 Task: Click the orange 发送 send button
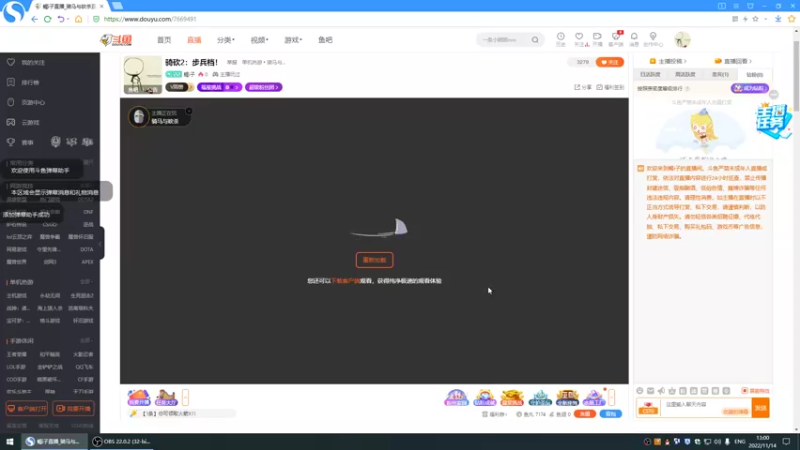761,408
